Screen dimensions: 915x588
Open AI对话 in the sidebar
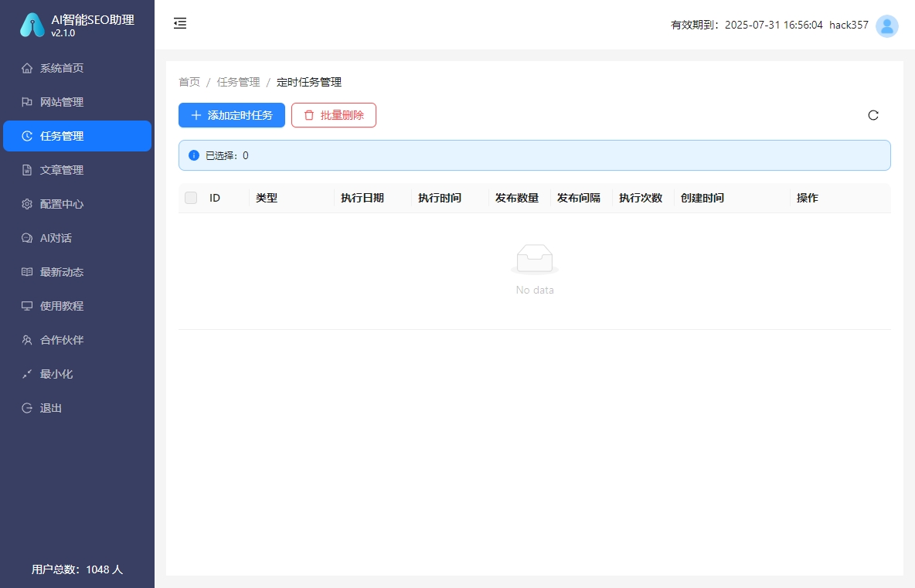pyautogui.click(x=77, y=238)
